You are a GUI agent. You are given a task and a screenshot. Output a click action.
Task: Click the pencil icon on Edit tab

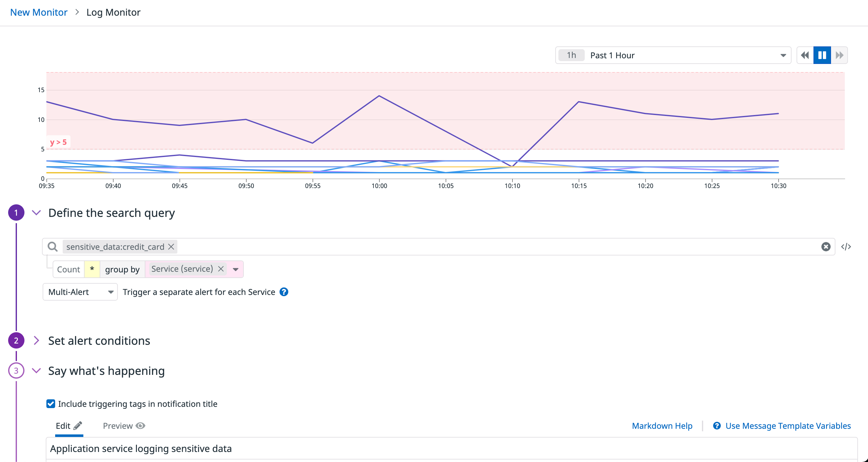(x=78, y=426)
